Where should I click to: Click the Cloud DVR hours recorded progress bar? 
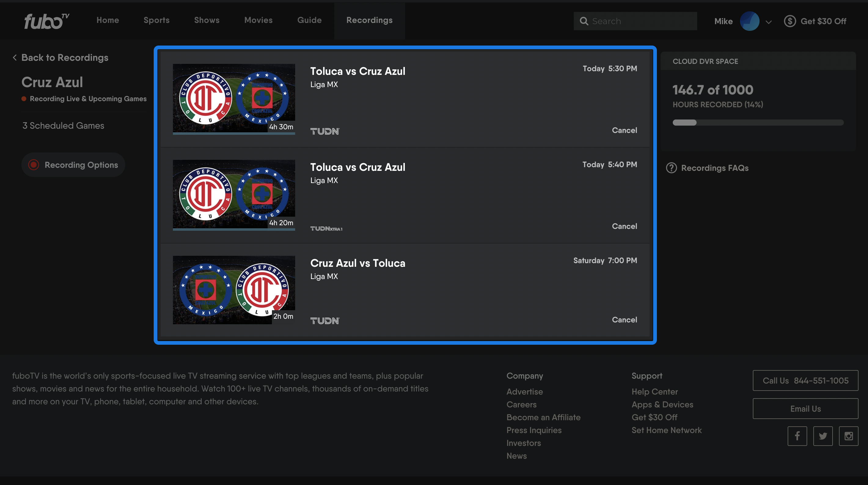coord(758,123)
